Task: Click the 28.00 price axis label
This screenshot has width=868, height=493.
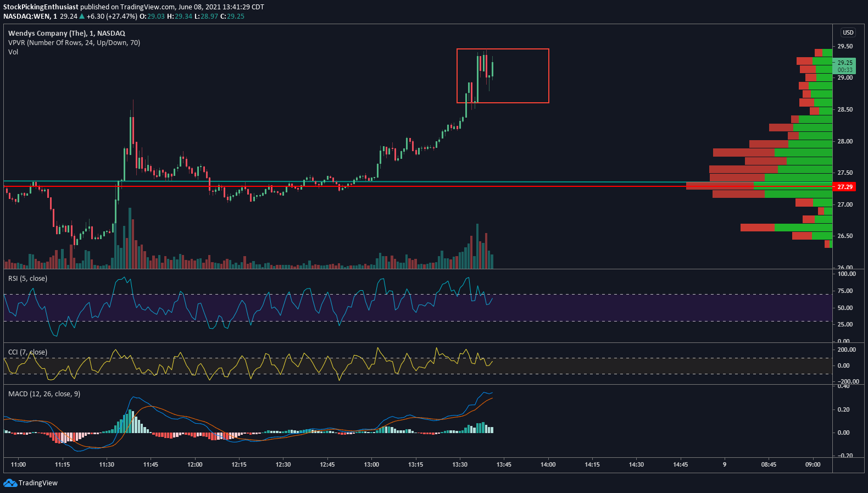Action: click(x=845, y=141)
